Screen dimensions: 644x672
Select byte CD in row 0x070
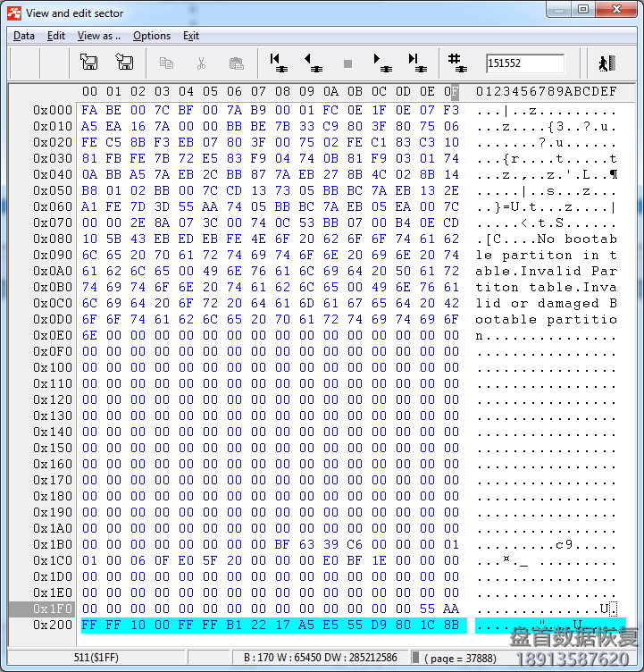coord(451,223)
